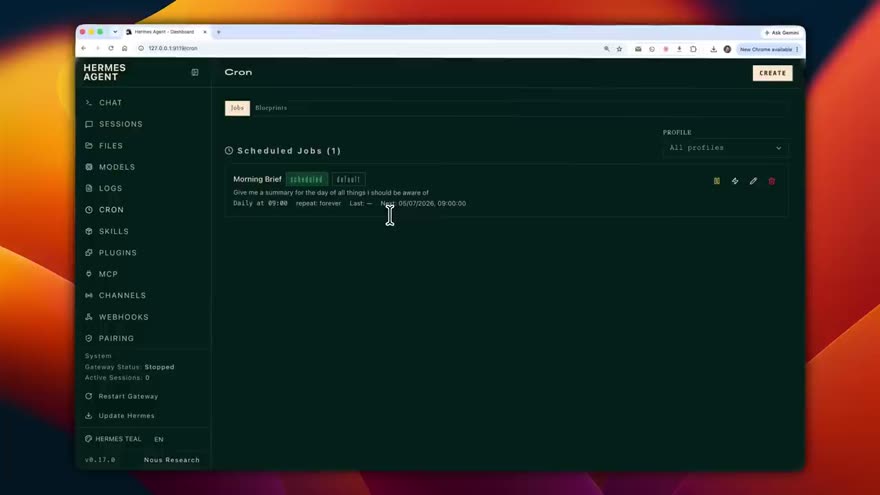The height and width of the screenshot is (495, 880).
Task: Change language via EN selector
Action: pos(159,439)
